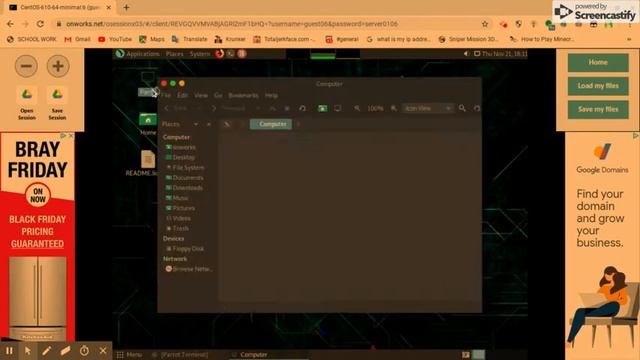This screenshot has width=640, height=360.
Task: Select Pictures in the sidebar
Action: (180, 208)
